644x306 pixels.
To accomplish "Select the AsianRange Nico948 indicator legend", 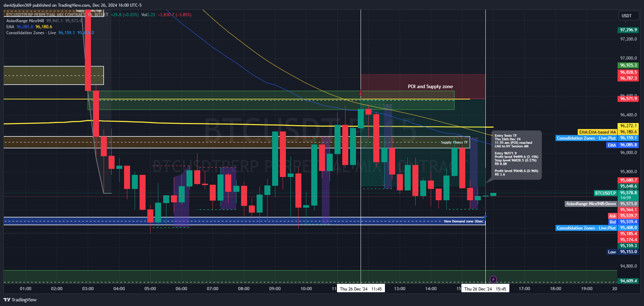I will (x=25, y=21).
